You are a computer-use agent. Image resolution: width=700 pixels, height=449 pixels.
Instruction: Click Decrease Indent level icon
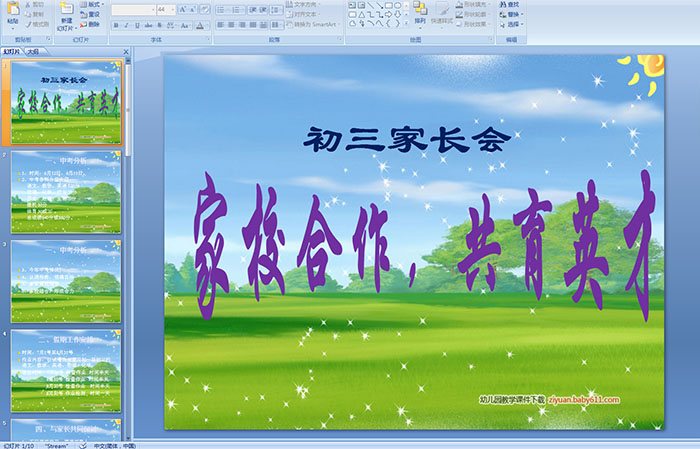253,9
